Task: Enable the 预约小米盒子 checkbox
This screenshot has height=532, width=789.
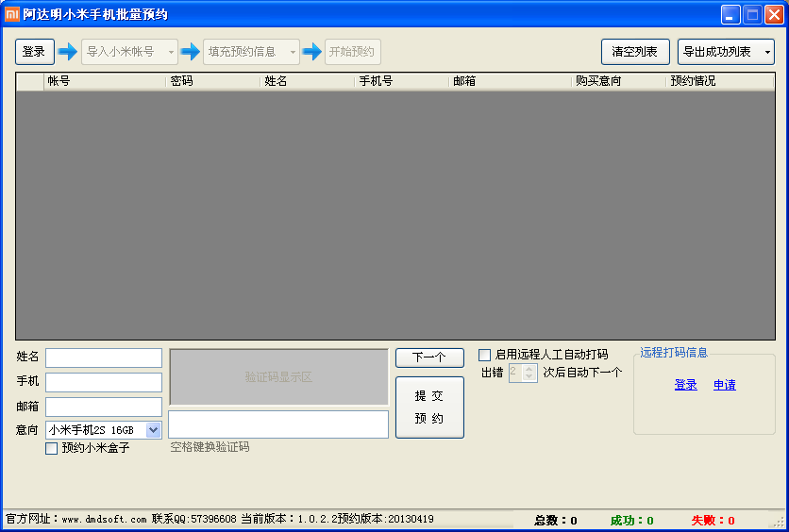Action: (x=51, y=448)
